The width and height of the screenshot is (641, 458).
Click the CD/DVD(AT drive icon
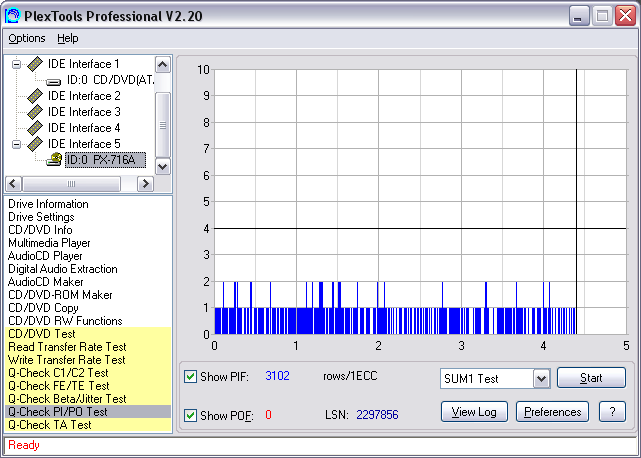tap(53, 81)
